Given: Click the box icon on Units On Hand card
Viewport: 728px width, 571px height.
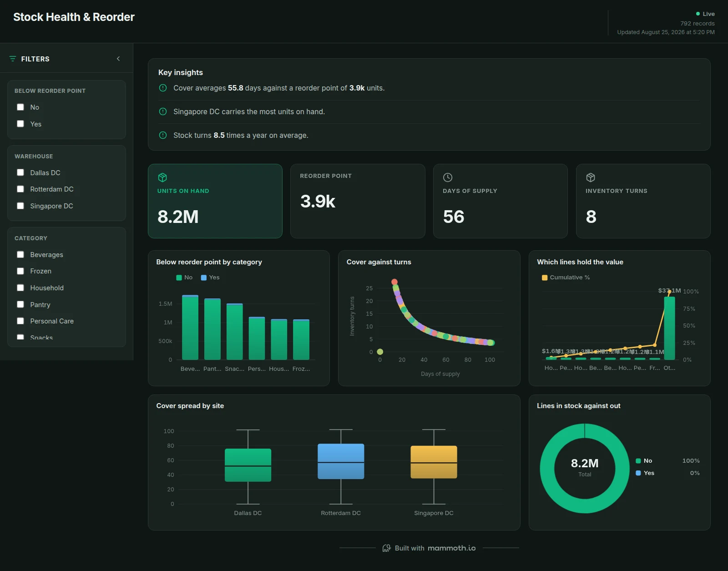Looking at the screenshot, I should [162, 177].
